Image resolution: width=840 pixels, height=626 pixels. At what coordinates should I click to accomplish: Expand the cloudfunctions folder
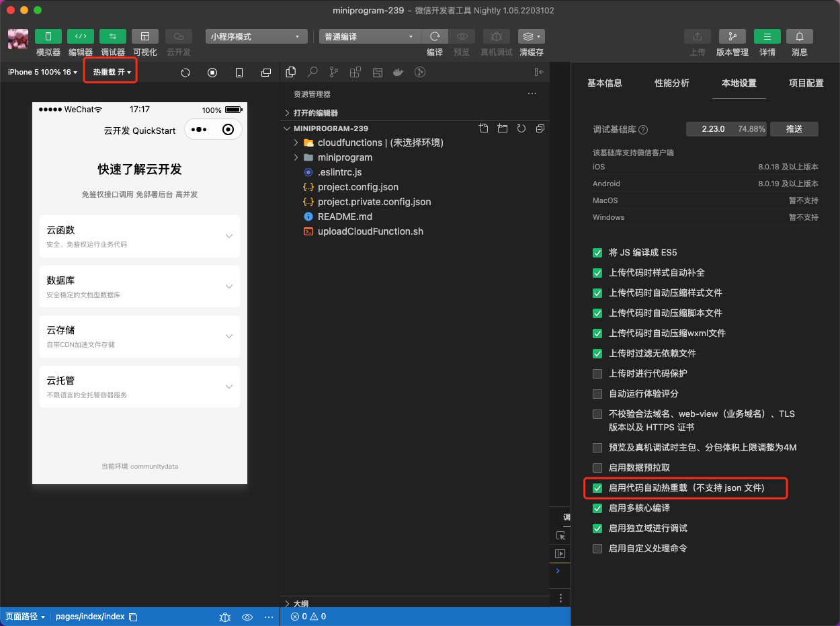(296, 143)
